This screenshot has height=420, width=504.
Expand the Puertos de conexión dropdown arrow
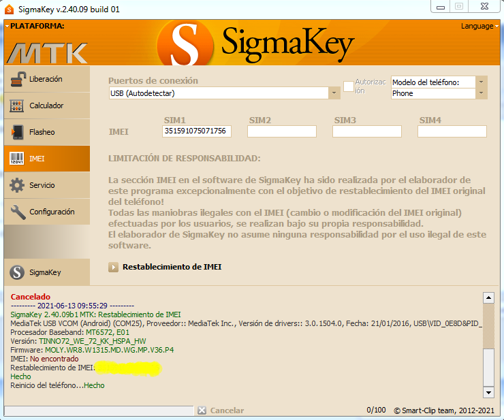(334, 93)
